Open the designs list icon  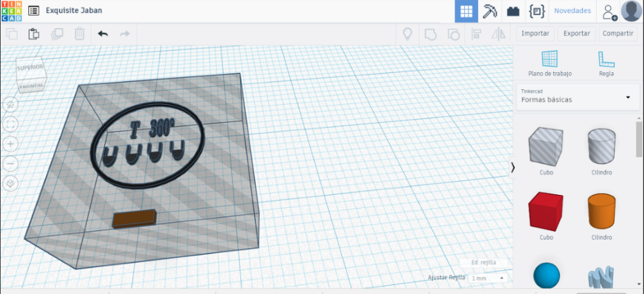click(33, 11)
